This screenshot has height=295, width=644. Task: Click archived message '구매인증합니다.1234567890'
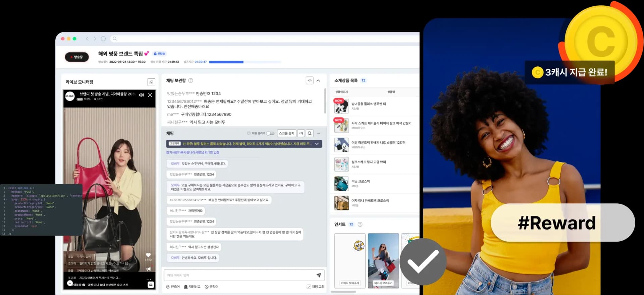point(206,114)
